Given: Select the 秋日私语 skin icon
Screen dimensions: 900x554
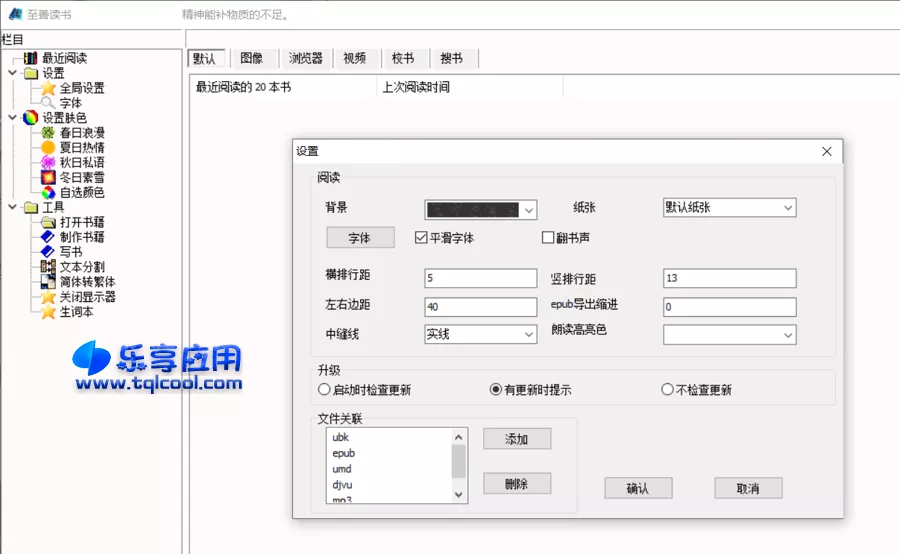Looking at the screenshot, I should pos(48,162).
